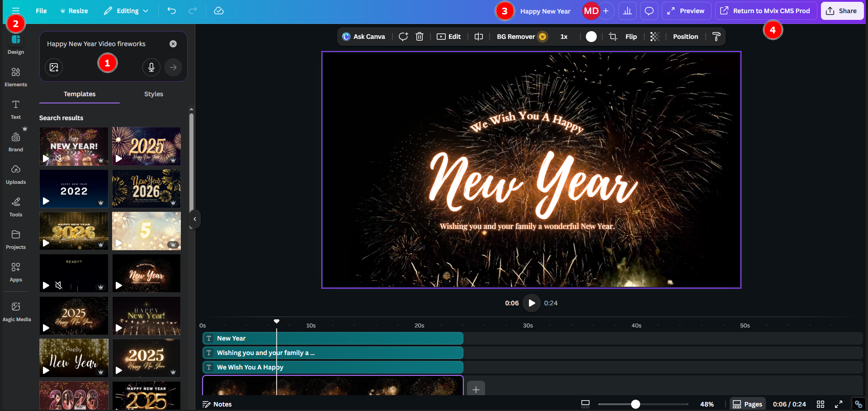868x411 pixels.
Task: Open the Uploads panel in sidebar
Action: tap(16, 174)
